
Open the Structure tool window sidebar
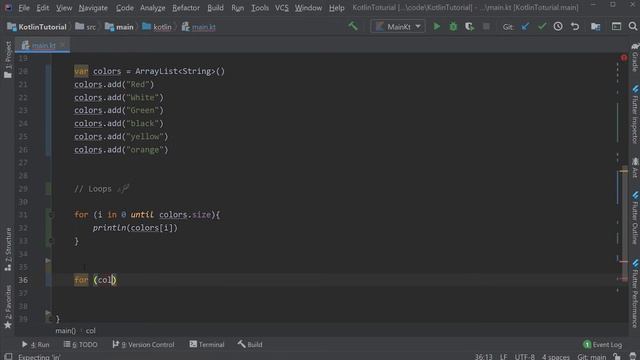coord(8,249)
